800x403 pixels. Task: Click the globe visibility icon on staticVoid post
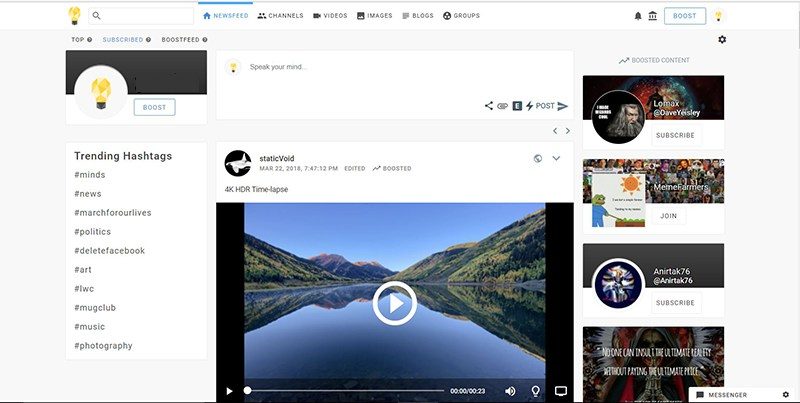538,158
